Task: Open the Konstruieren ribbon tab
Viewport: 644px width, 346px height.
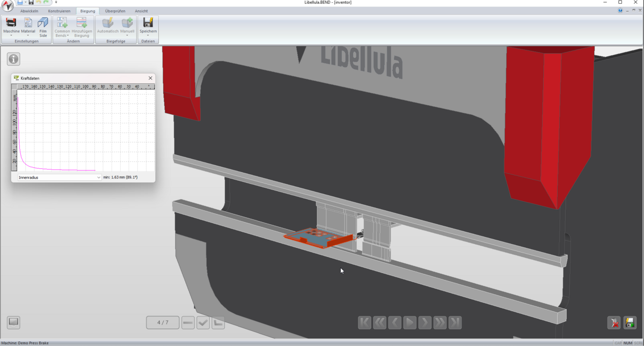Action: click(x=59, y=11)
